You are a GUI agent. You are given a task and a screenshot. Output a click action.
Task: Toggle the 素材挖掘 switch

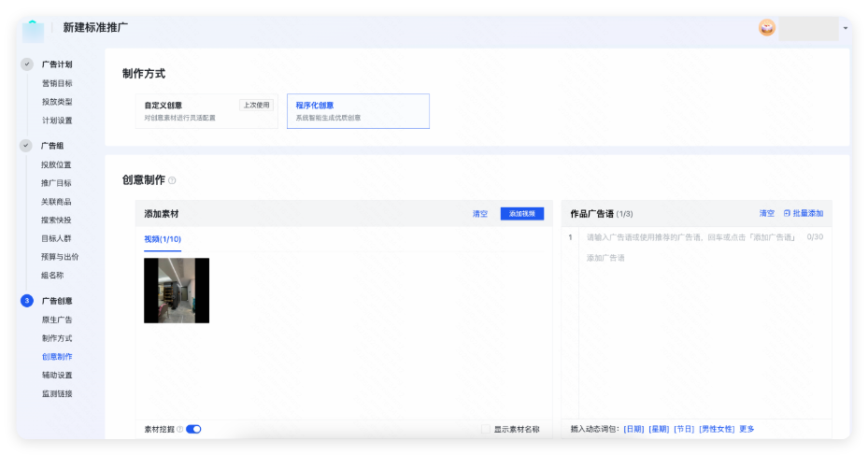pos(193,429)
